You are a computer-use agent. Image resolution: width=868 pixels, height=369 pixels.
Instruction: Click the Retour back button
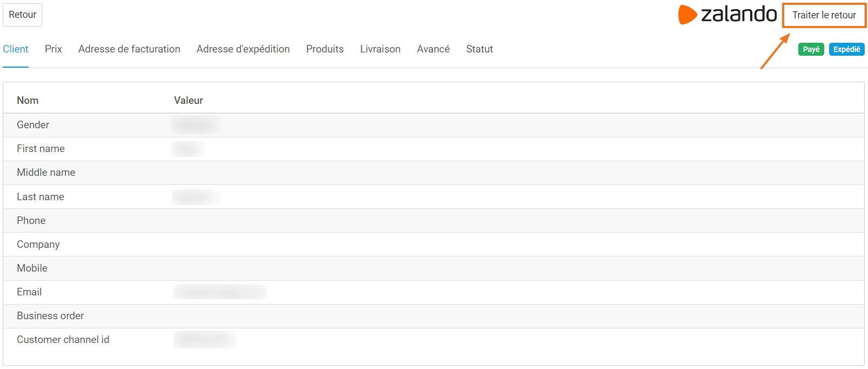coord(22,15)
